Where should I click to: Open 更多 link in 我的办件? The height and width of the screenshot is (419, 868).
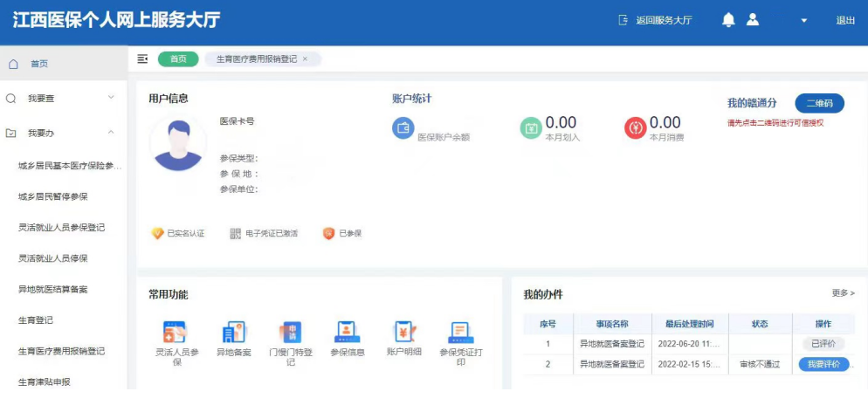[x=843, y=293]
